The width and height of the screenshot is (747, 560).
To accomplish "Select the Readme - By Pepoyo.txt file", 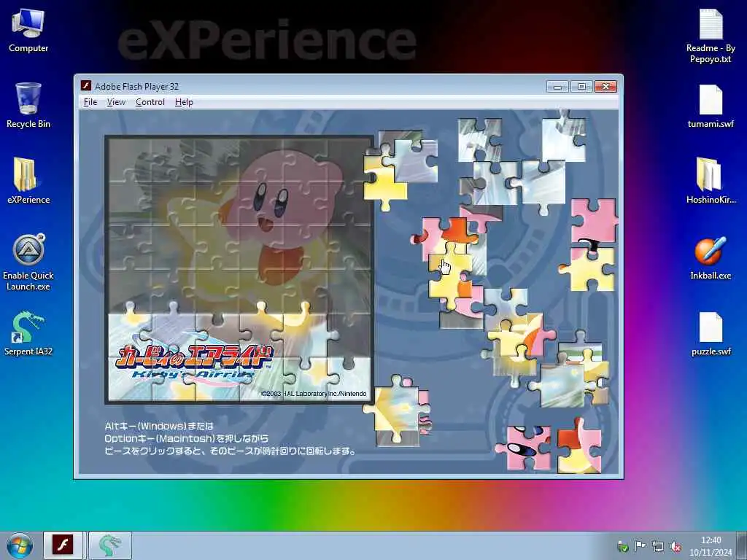I will click(711, 36).
